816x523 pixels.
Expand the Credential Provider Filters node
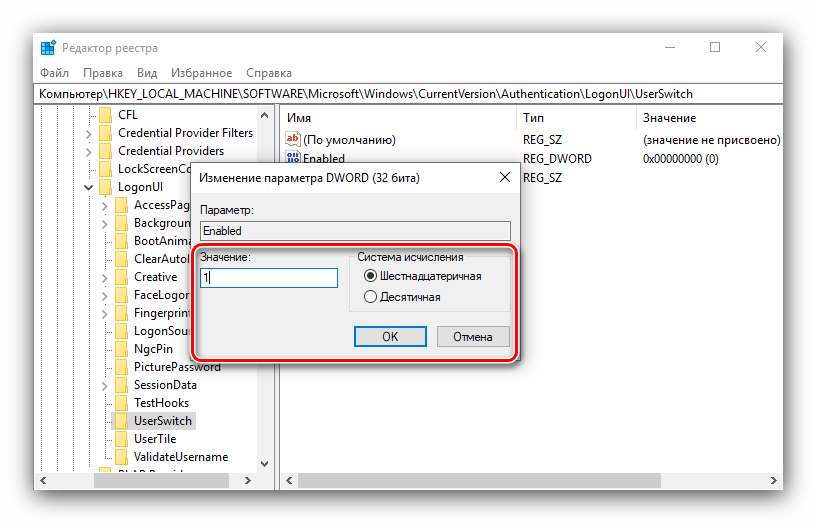88,134
